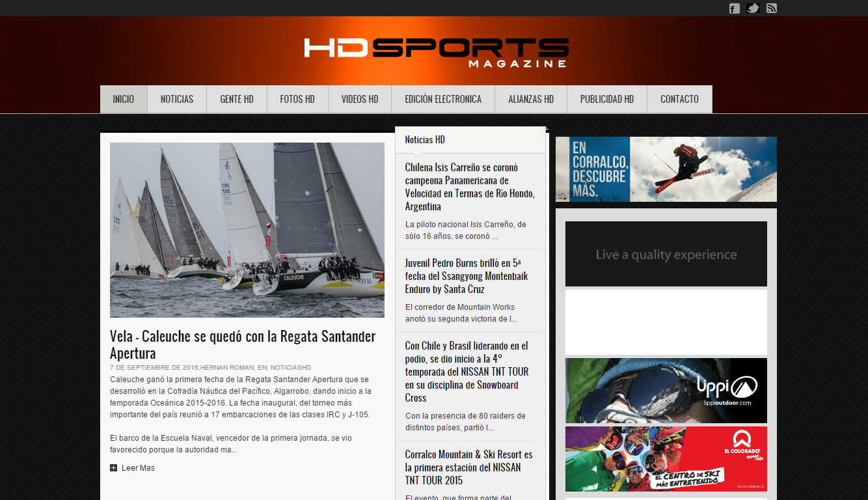Open Videos HD menu item

[x=360, y=100]
